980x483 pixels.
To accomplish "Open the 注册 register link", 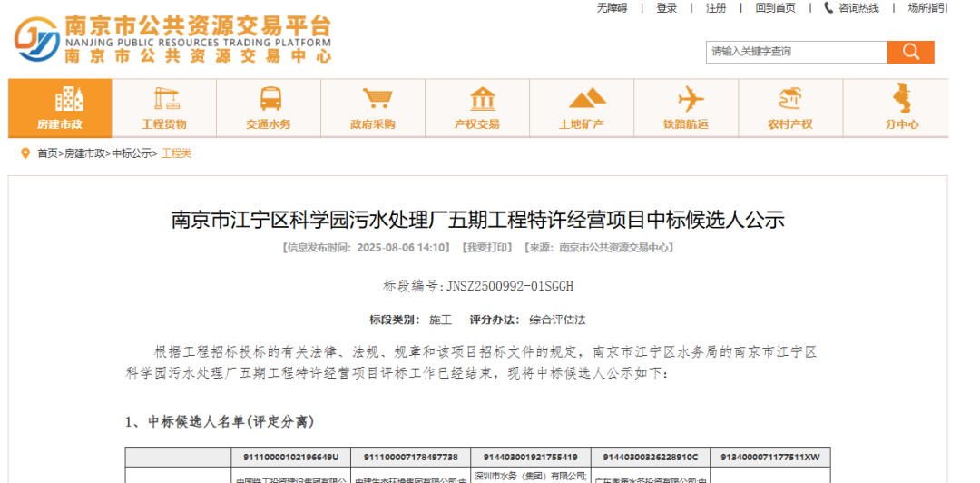I will pos(716,8).
